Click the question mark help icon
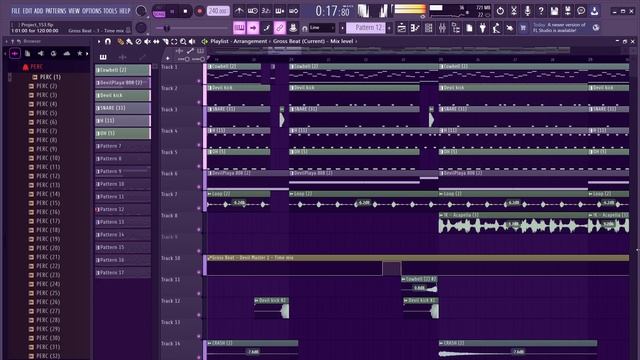640x360 pixels. point(541,11)
